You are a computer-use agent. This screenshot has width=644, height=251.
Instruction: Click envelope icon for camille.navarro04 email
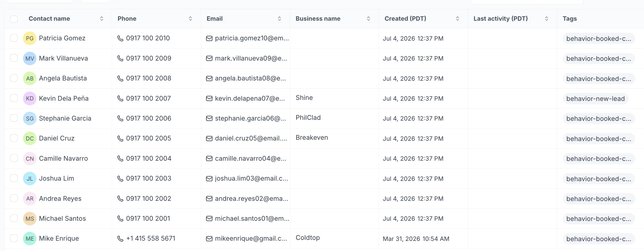click(209, 159)
